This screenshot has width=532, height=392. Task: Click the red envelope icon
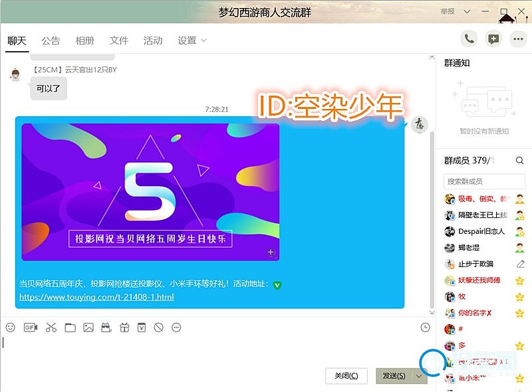pos(142,328)
